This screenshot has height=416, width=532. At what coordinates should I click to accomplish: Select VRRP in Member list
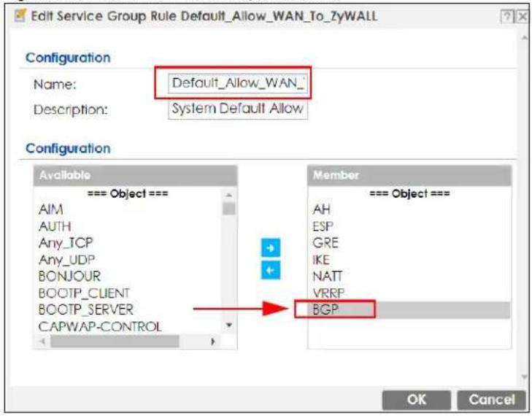pos(328,293)
